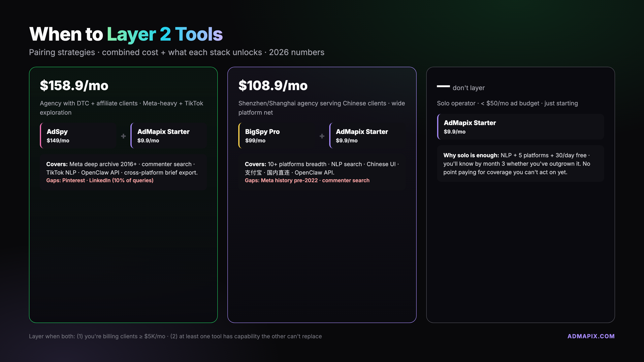644x362 pixels.
Task: Click the Gaps: Meta history pre-2022 line
Action: (307, 180)
